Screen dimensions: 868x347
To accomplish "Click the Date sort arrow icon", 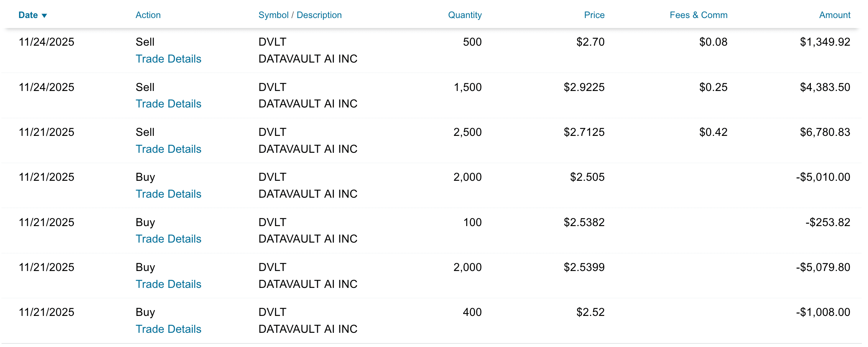I will (x=44, y=16).
